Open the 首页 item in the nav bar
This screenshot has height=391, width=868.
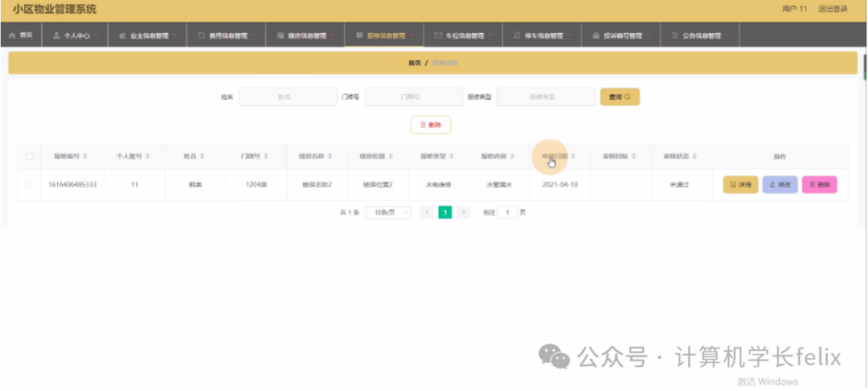pos(26,35)
